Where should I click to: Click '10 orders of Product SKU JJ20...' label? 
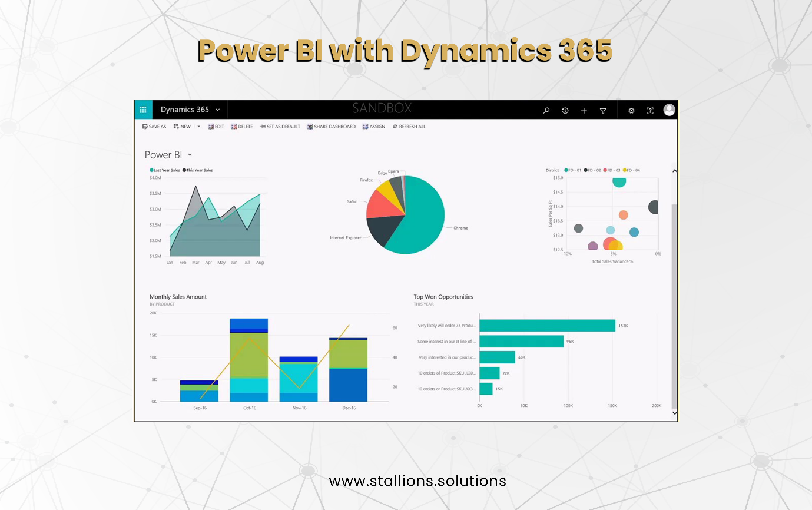(x=446, y=373)
